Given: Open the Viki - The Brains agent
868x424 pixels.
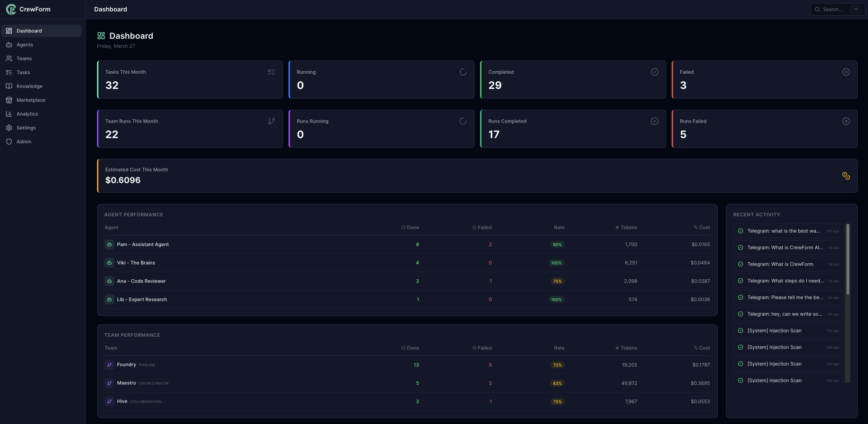Looking at the screenshot, I should point(136,262).
